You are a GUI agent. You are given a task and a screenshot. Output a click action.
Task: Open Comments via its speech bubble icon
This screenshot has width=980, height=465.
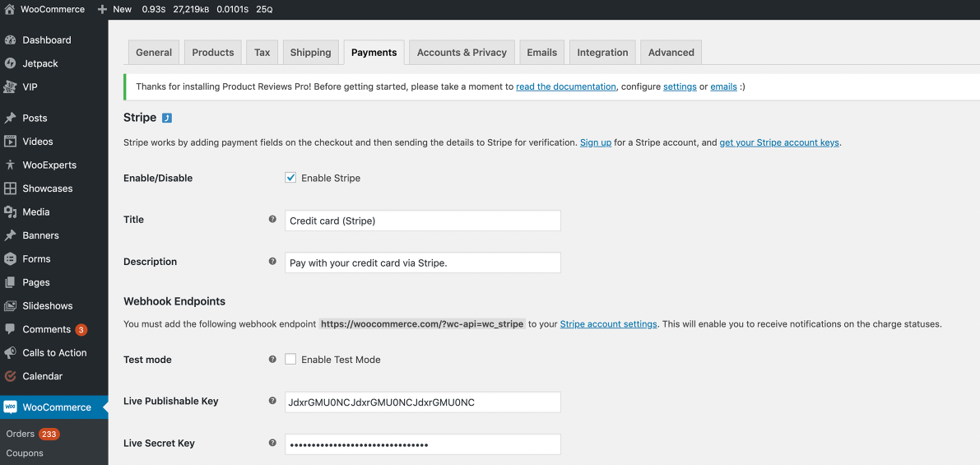pos(10,329)
